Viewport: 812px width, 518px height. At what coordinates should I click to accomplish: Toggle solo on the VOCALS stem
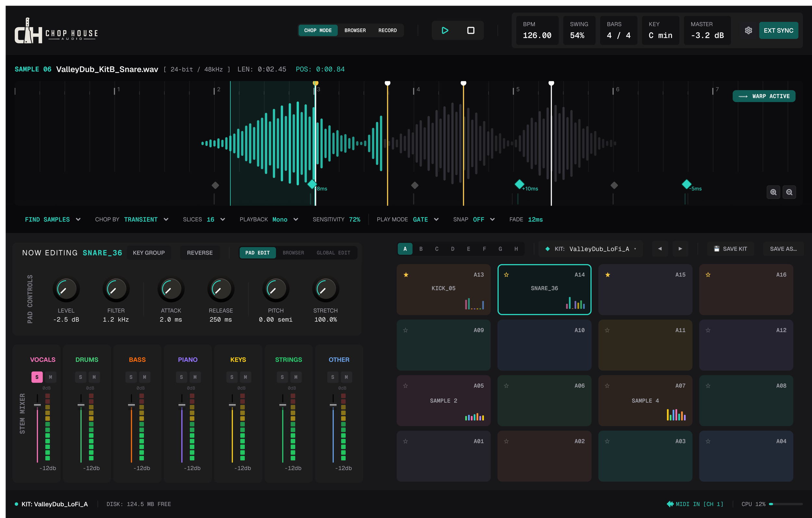(x=37, y=377)
